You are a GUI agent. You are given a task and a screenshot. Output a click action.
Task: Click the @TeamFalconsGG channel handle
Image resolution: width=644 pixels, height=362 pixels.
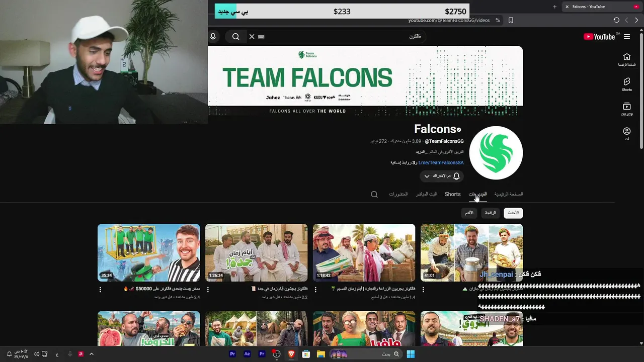click(x=444, y=141)
